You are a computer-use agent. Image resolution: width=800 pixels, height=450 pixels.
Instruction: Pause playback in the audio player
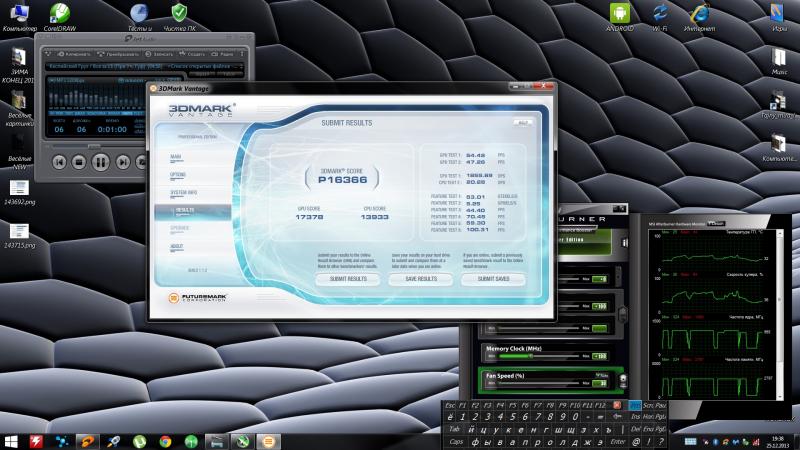click(101, 162)
